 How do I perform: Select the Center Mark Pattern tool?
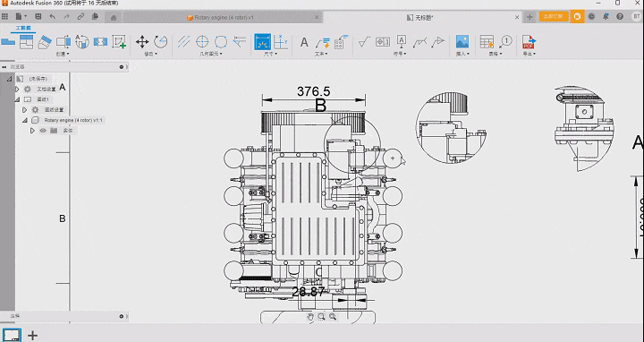click(x=221, y=42)
